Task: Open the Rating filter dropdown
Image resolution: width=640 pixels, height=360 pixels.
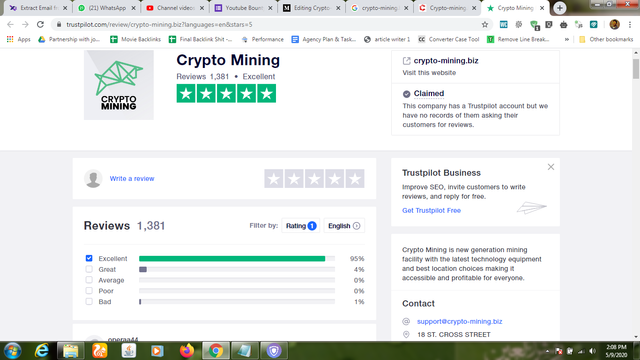Action: pos(301,226)
